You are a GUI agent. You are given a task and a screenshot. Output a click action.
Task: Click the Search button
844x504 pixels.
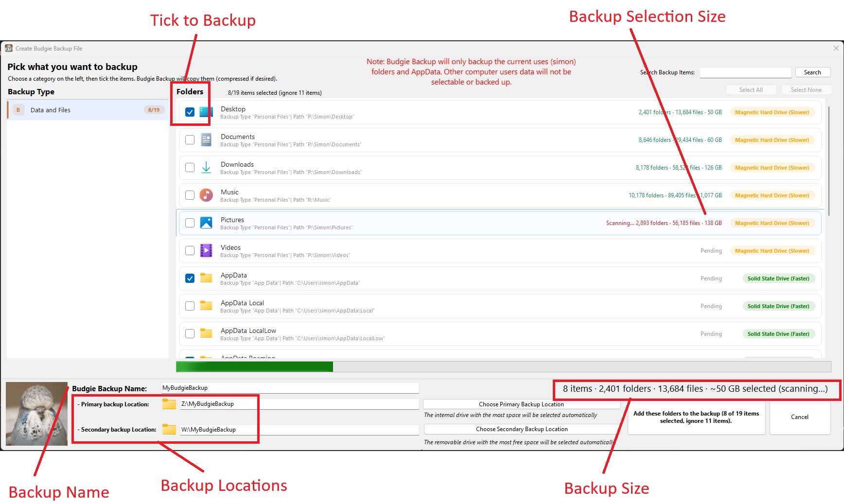click(812, 72)
